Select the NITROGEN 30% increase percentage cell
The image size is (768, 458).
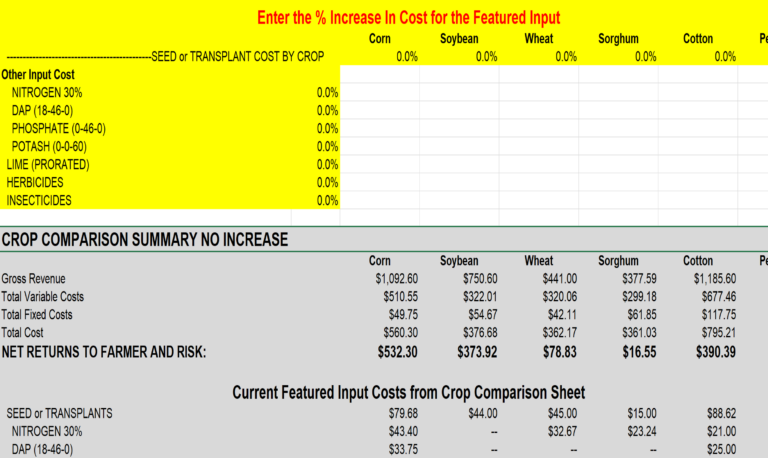pyautogui.click(x=315, y=93)
